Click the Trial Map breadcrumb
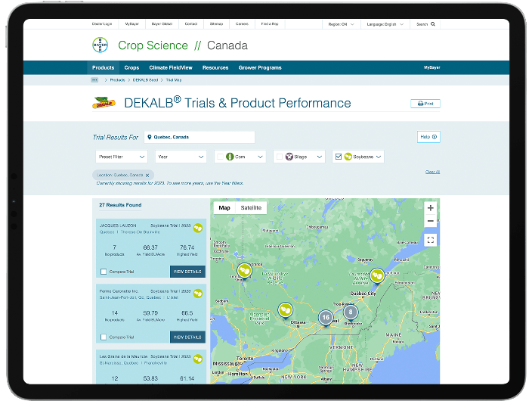The height and width of the screenshot is (401, 532). click(x=174, y=80)
